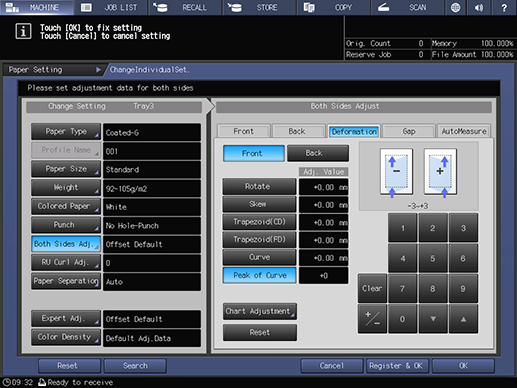Open the Paper Type setting

(x=66, y=132)
